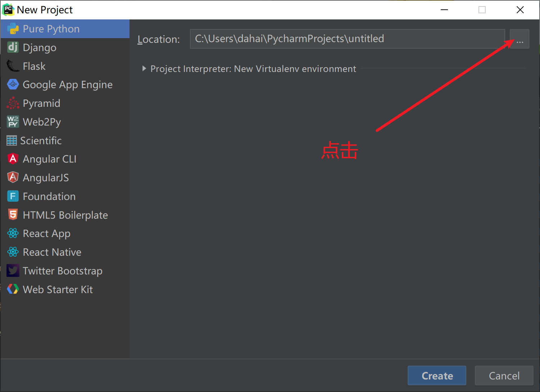Click the React App atom icon
The image size is (540, 392).
coord(13,233)
